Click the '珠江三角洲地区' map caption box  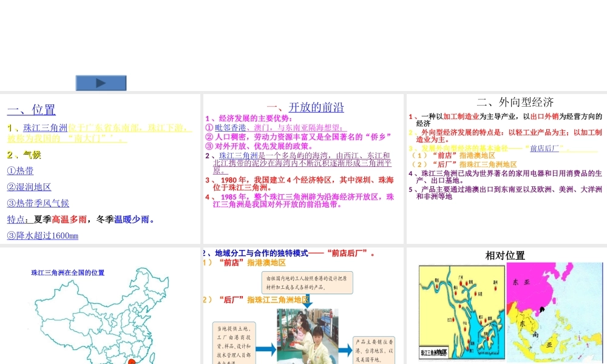(x=434, y=352)
